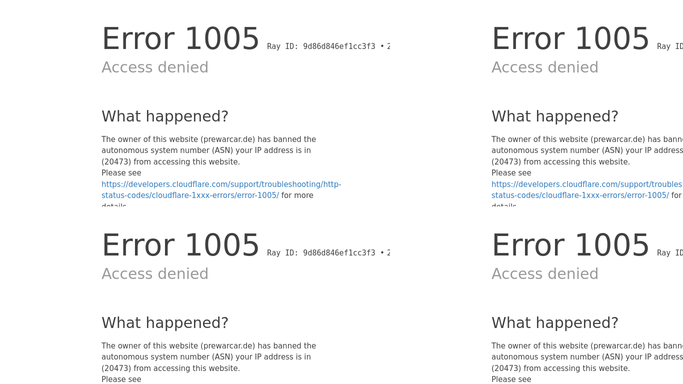
Task: Select the Ray ID text in top-left page
Action: 328,46
